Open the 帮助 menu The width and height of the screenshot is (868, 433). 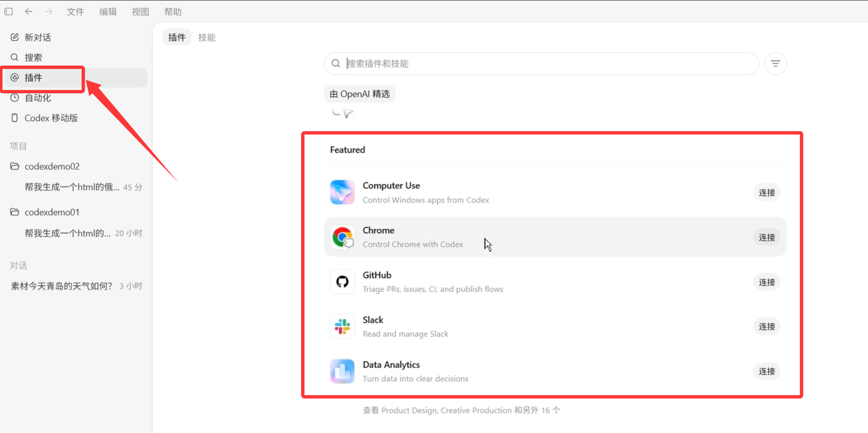(173, 12)
